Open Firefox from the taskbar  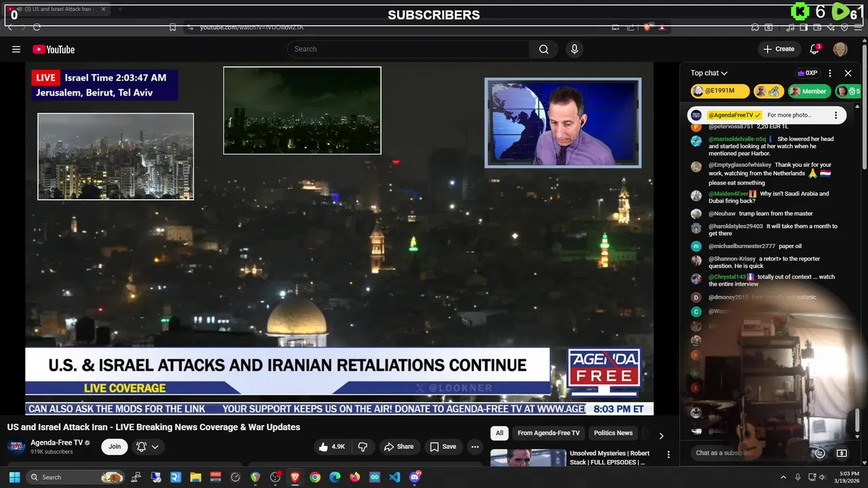point(355,477)
